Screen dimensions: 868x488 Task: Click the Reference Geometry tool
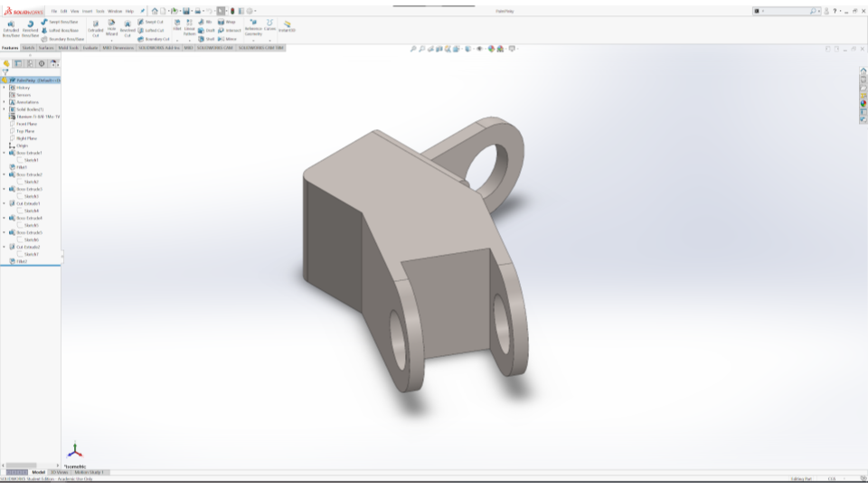click(253, 27)
